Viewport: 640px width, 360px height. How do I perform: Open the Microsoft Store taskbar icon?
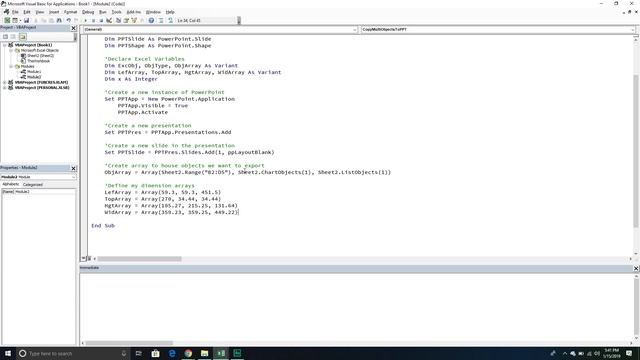(x=156, y=353)
